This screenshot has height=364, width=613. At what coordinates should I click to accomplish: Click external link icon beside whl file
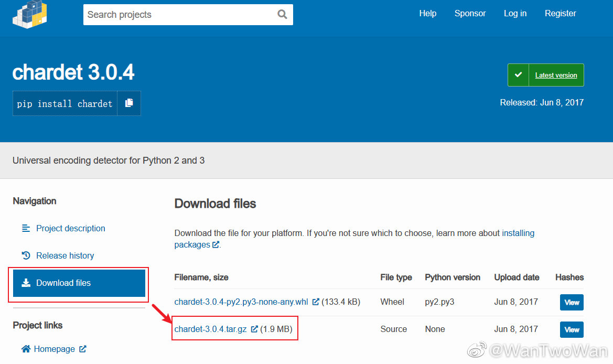tap(316, 302)
